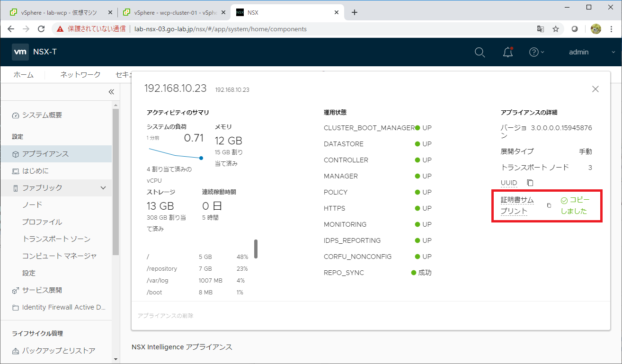622x364 pixels.
Task: Click the browser extension circle icon
Action: [575, 29]
